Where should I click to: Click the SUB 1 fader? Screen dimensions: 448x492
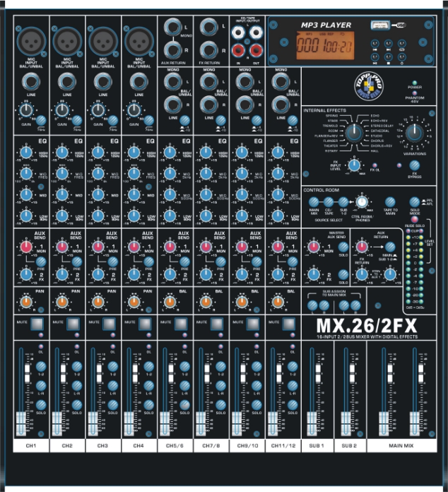click(312, 423)
